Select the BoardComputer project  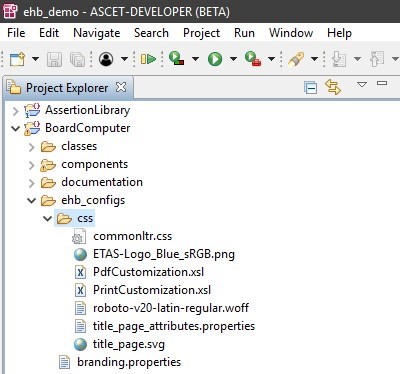88,128
